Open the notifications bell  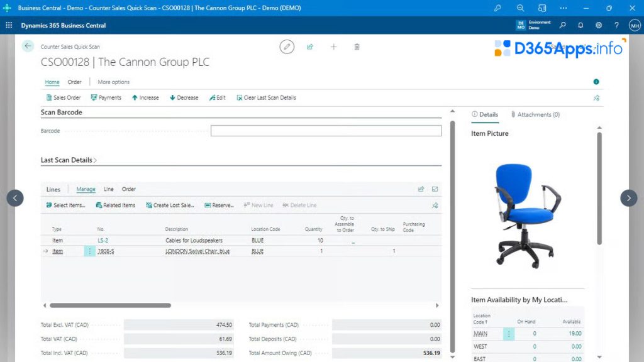point(580,25)
